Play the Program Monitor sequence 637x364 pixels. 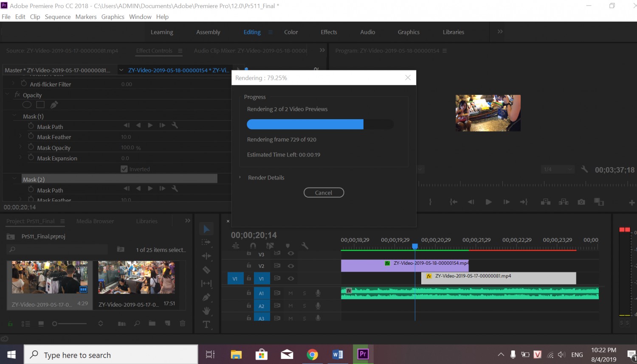coord(488,202)
